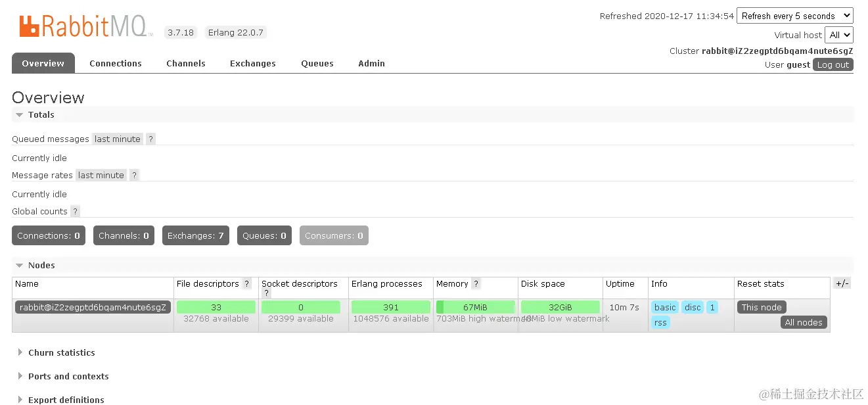Click the Exchanges: 7 count button

(x=196, y=235)
